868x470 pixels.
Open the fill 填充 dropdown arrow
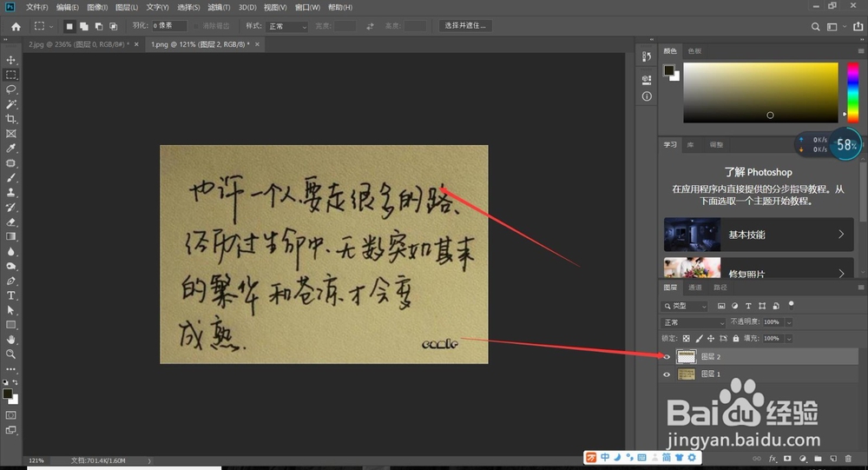click(789, 338)
